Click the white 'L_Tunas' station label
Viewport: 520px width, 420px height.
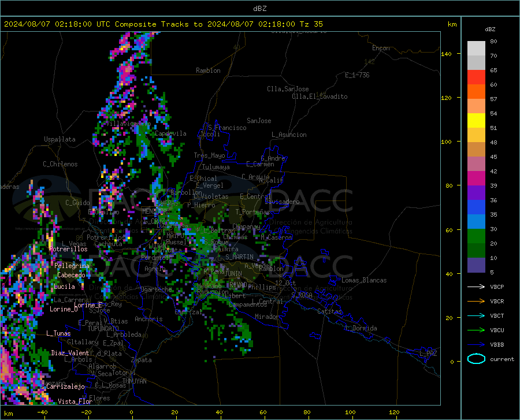(58, 333)
